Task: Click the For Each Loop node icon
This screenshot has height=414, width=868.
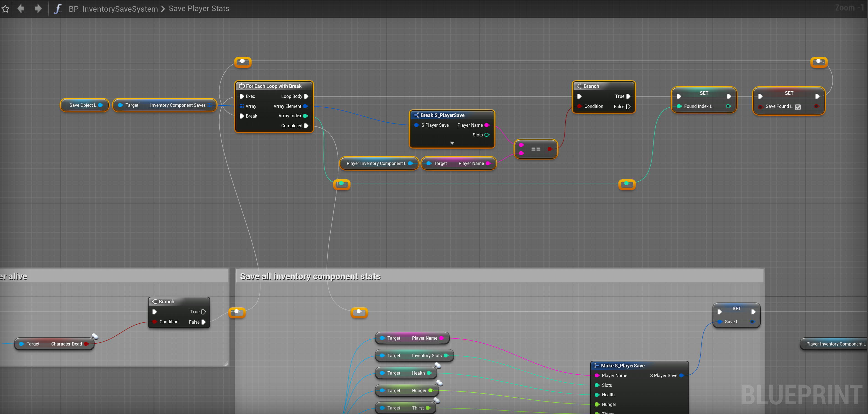Action: (242, 86)
